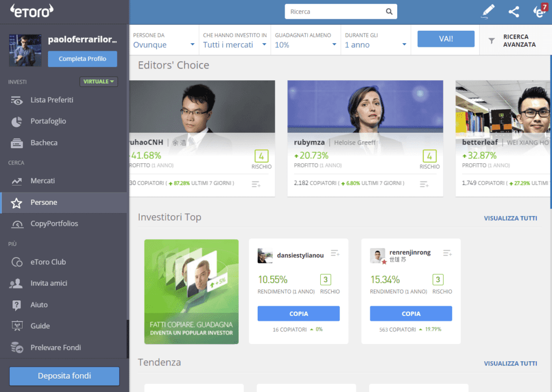Open the pencil write-post icon
552x392 pixels.
pos(488,12)
